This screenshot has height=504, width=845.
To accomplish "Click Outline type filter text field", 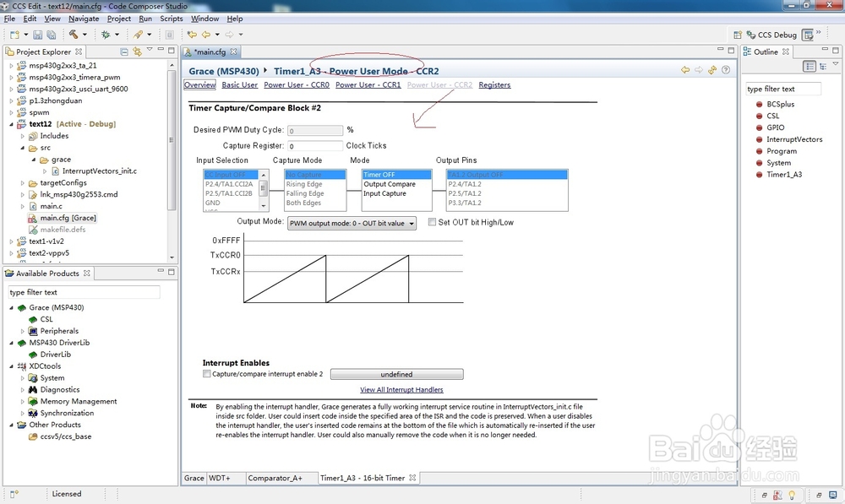I will click(x=783, y=89).
